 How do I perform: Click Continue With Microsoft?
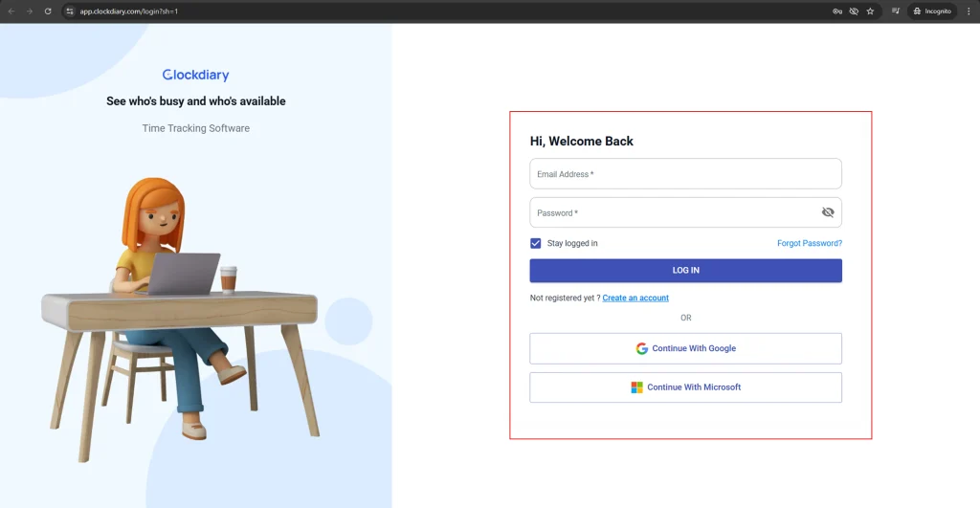[x=685, y=387]
